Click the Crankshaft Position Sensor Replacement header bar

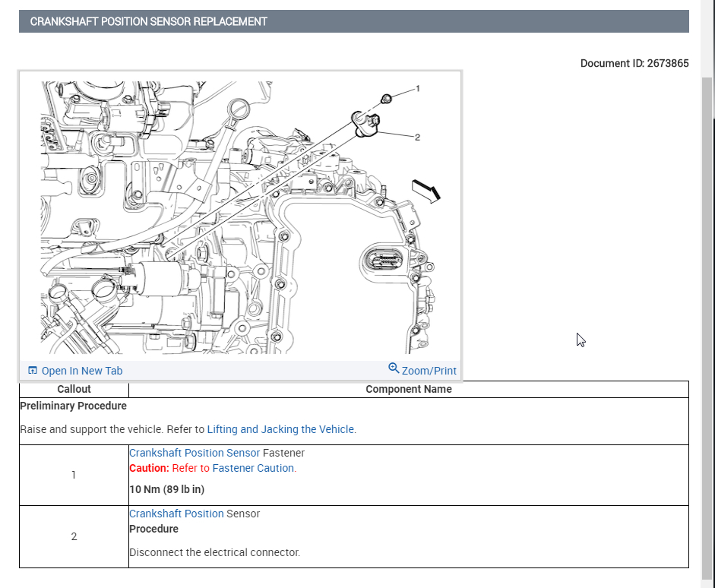click(353, 21)
